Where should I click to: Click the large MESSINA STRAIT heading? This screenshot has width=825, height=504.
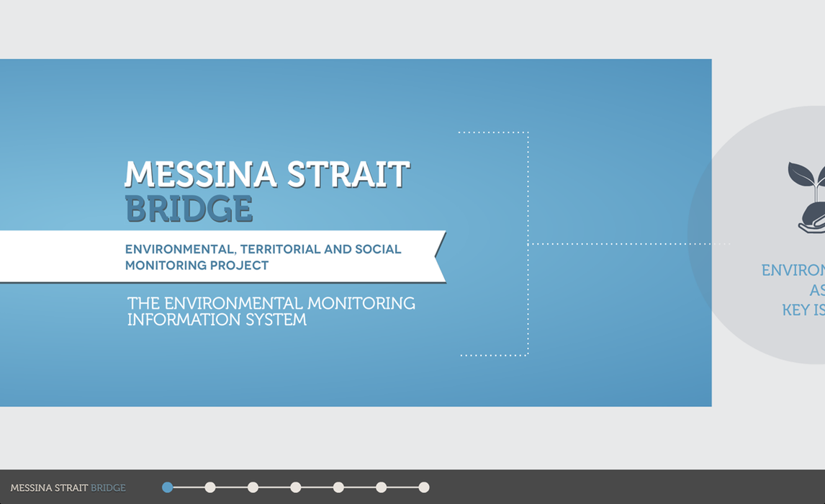tap(267, 175)
